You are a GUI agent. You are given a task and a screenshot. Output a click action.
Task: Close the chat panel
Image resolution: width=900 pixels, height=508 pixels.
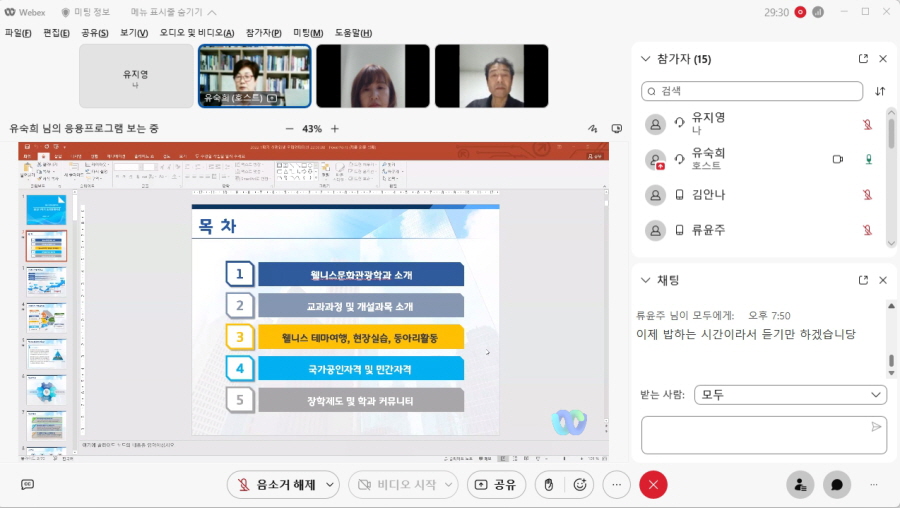click(x=883, y=280)
